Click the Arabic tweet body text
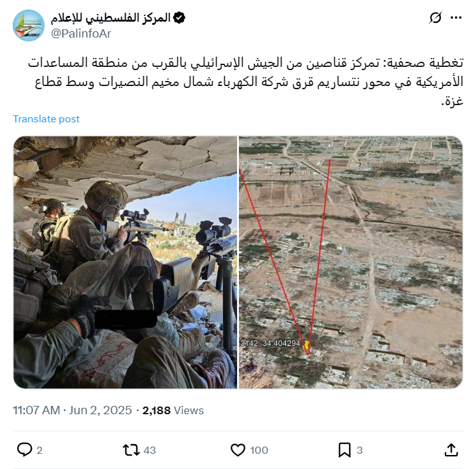The image size is (476, 469). (246, 82)
